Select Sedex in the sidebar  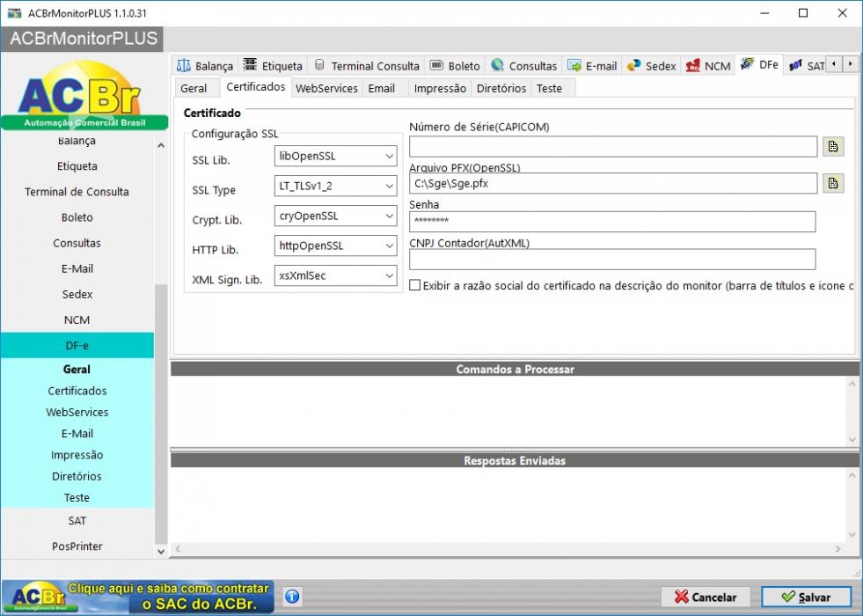(x=77, y=294)
